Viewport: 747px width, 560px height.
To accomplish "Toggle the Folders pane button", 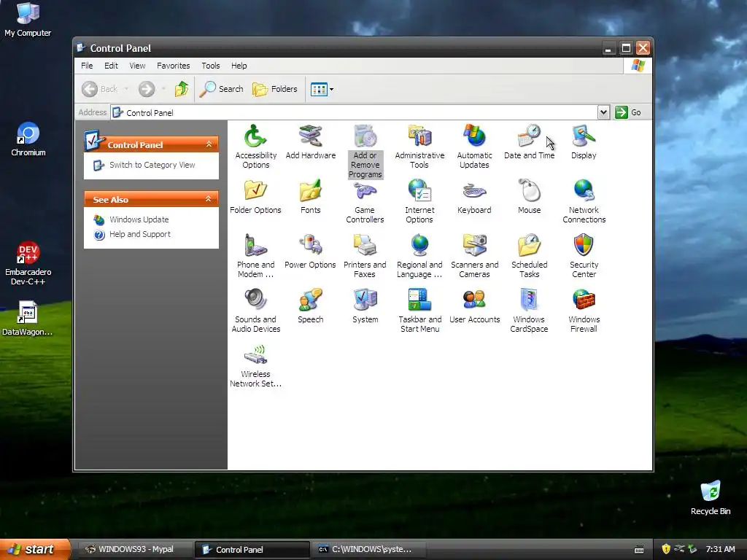I will pos(275,89).
